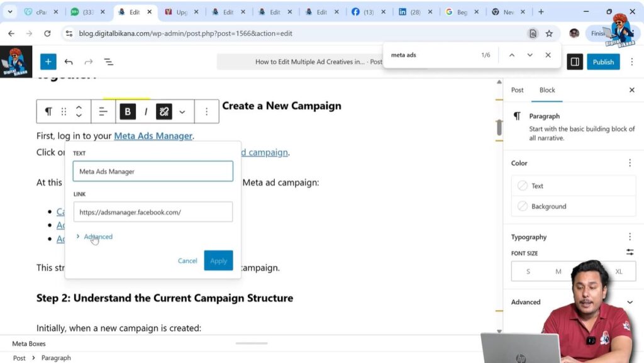Open the formatting dropdown chevron in block toolbar

pos(182,111)
